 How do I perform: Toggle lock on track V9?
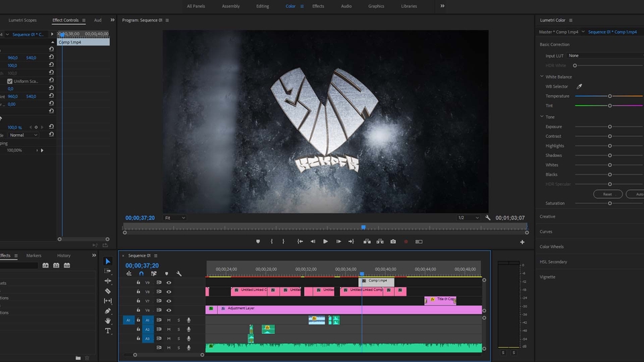[x=138, y=282]
